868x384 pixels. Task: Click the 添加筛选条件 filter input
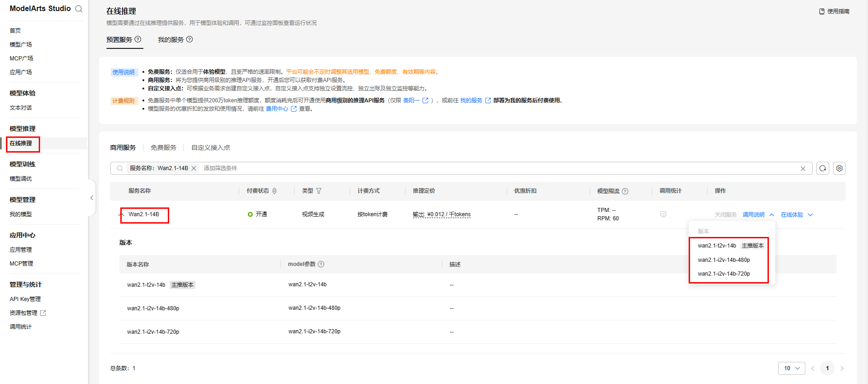[220, 168]
